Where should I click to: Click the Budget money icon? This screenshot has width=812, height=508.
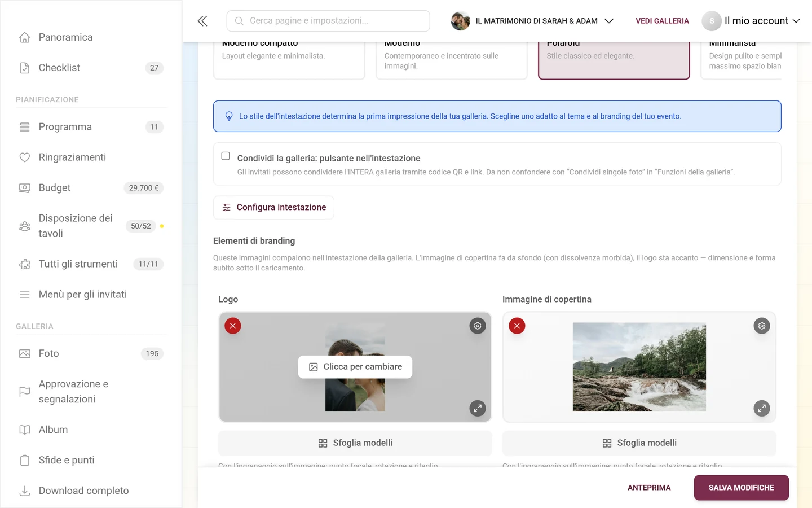tap(25, 188)
